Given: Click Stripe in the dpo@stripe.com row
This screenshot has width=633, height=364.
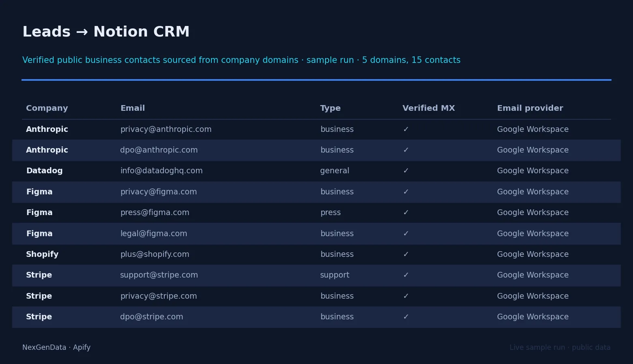Looking at the screenshot, I should 39,317.
